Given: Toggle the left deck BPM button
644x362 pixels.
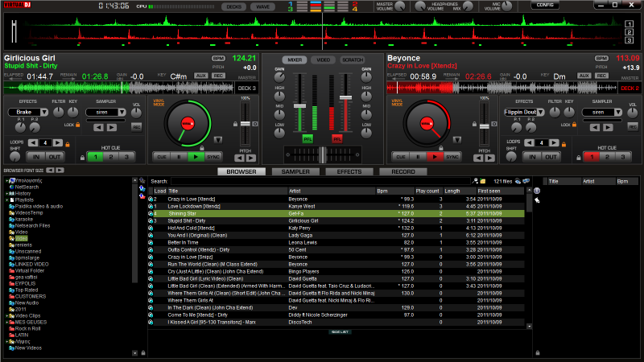Looking at the screenshot, I should coord(218,58).
